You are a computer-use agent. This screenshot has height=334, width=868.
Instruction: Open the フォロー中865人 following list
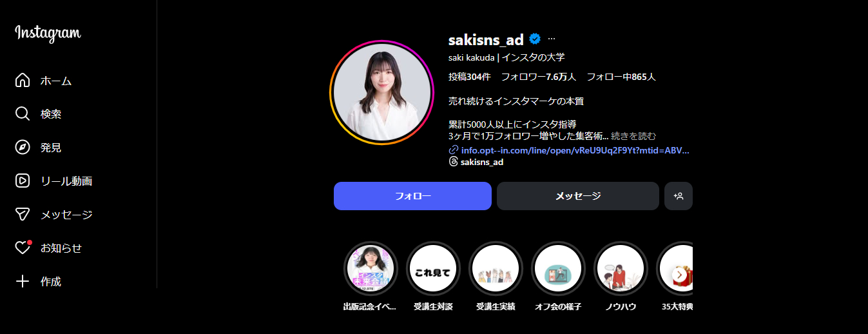[x=621, y=77]
